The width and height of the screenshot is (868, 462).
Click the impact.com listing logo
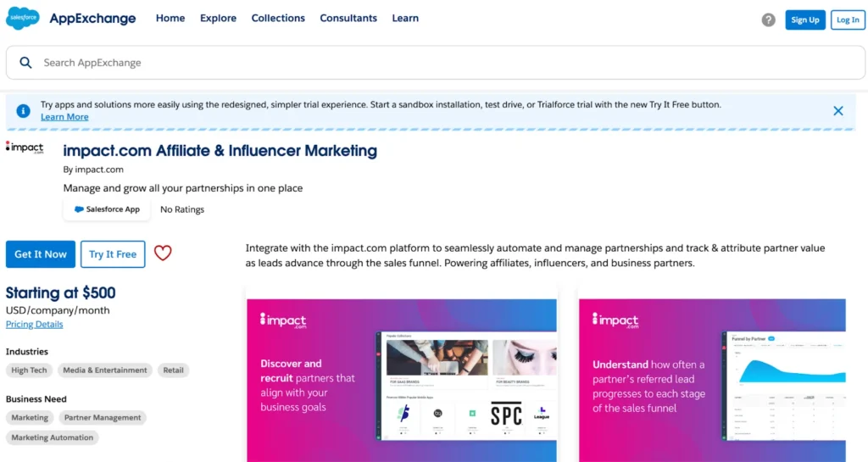coord(25,148)
